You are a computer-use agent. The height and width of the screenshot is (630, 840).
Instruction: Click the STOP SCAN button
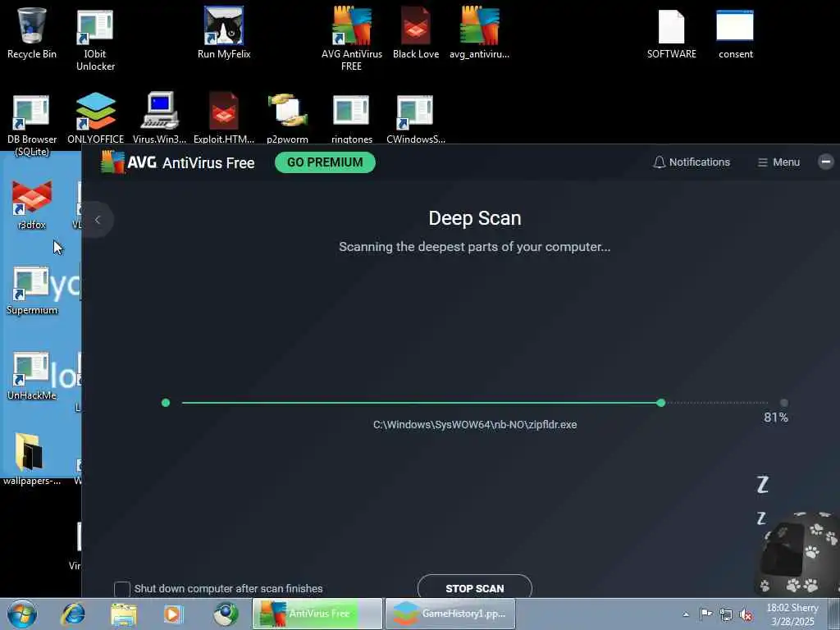click(x=475, y=587)
